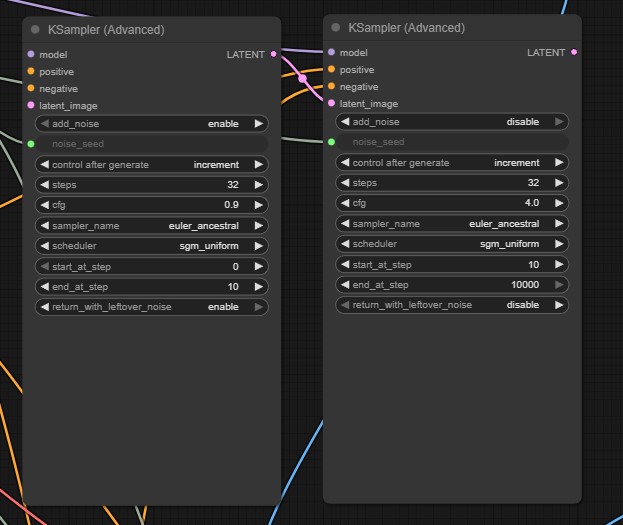Open right node's control after generate dropdown
The width and height of the screenshot is (623, 525).
point(452,163)
